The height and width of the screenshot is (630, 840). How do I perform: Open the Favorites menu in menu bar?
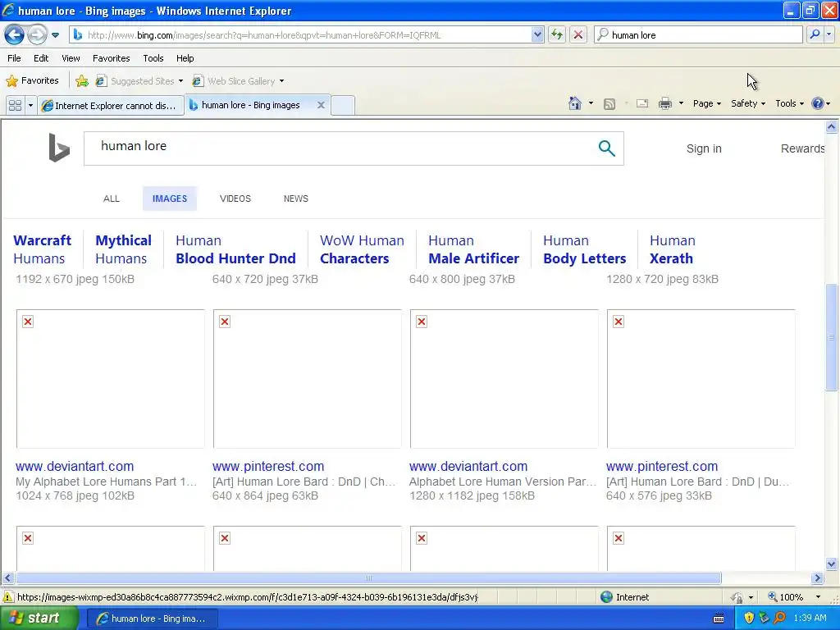click(112, 58)
